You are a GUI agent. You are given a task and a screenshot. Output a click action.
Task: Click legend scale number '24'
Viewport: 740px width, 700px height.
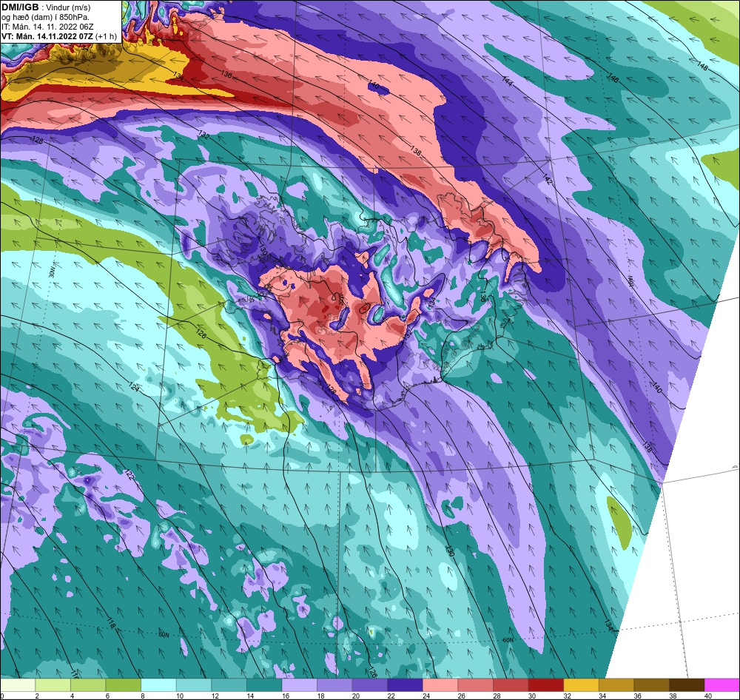pos(426,696)
